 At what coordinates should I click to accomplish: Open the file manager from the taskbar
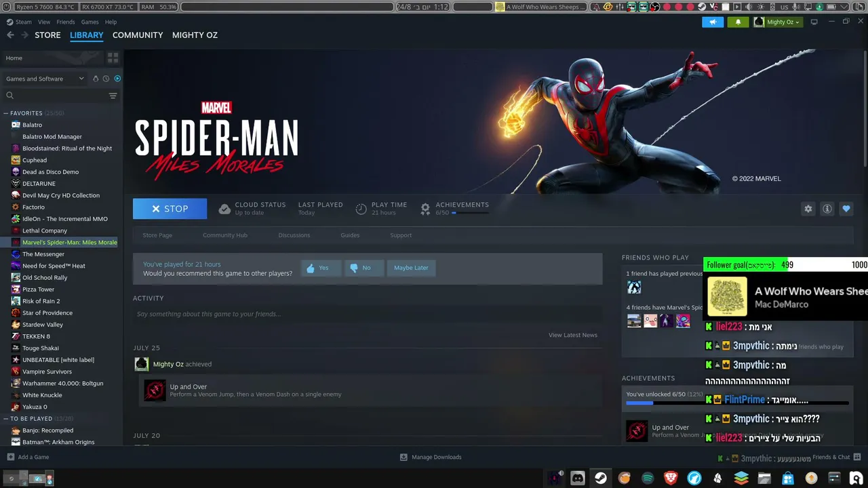click(764, 479)
